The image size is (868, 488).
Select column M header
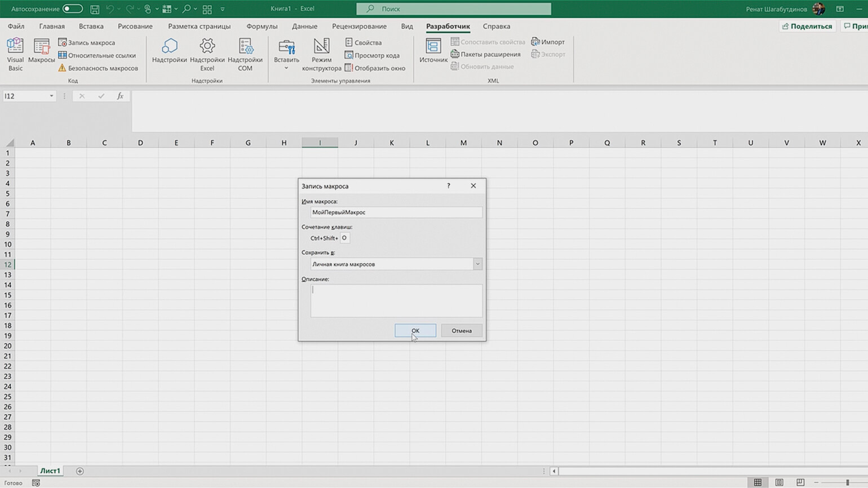coord(463,143)
